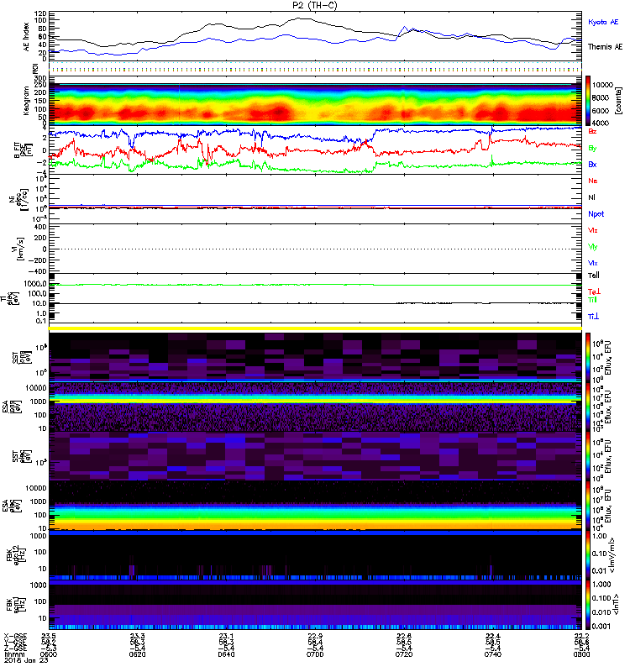This screenshot has width=630, height=672.
Task: Click the "300" tick on Keogram axis
Action: pyautogui.click(x=41, y=78)
